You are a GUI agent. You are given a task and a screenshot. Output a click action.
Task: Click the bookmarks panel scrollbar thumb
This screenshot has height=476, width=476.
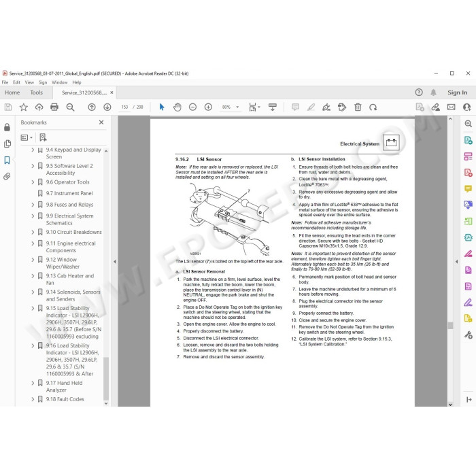(x=106, y=378)
